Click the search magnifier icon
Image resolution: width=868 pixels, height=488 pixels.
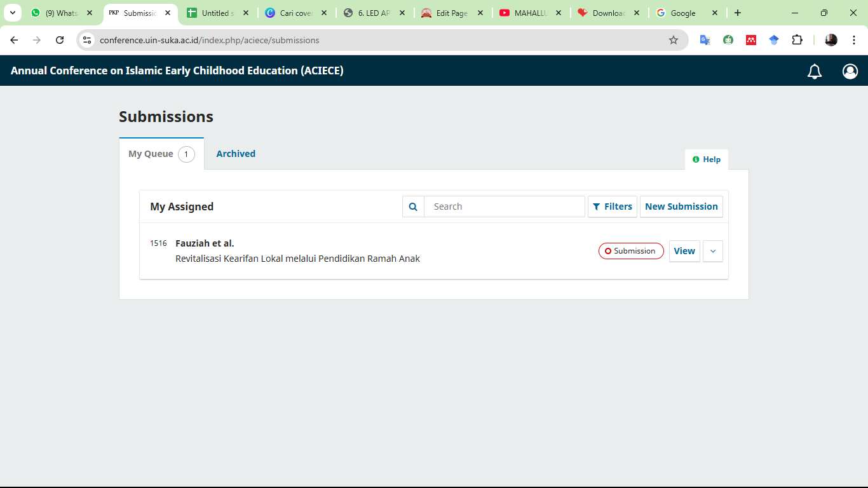413,207
